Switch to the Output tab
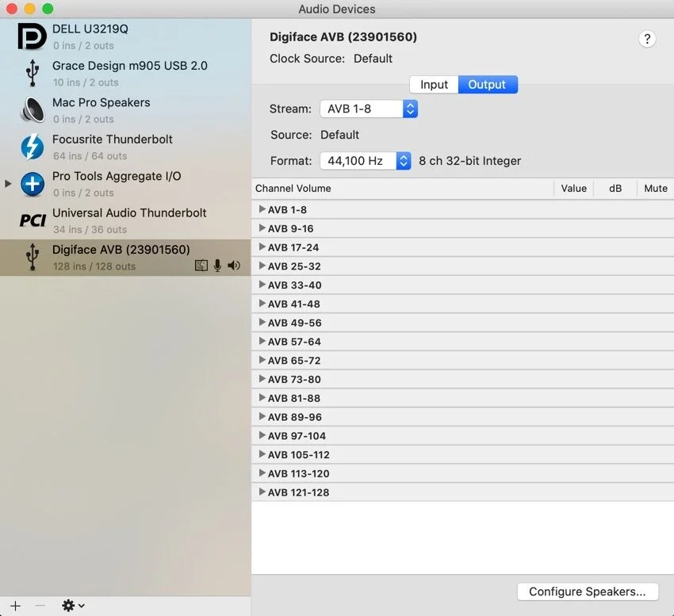Viewport: 674px width, 616px height. 488,84
